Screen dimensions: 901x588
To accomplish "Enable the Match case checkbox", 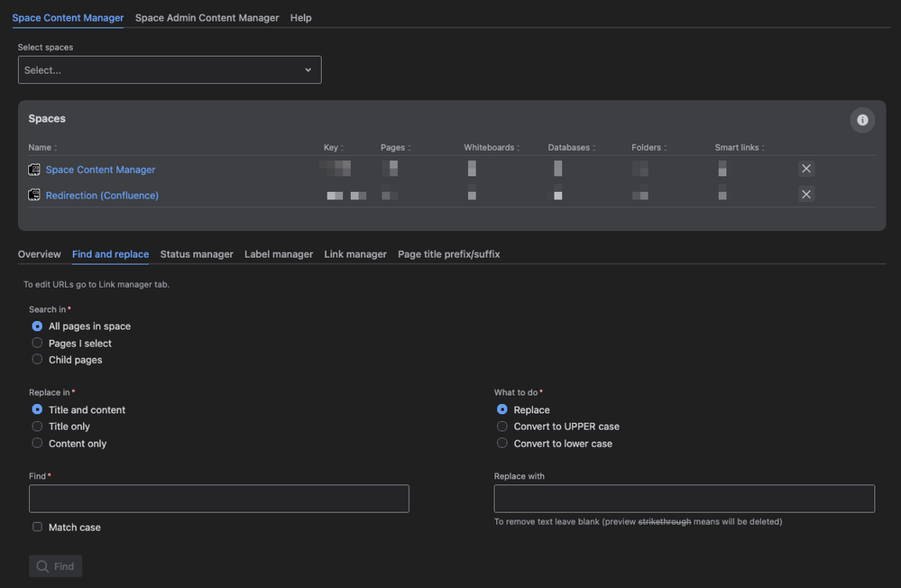I will (x=37, y=527).
